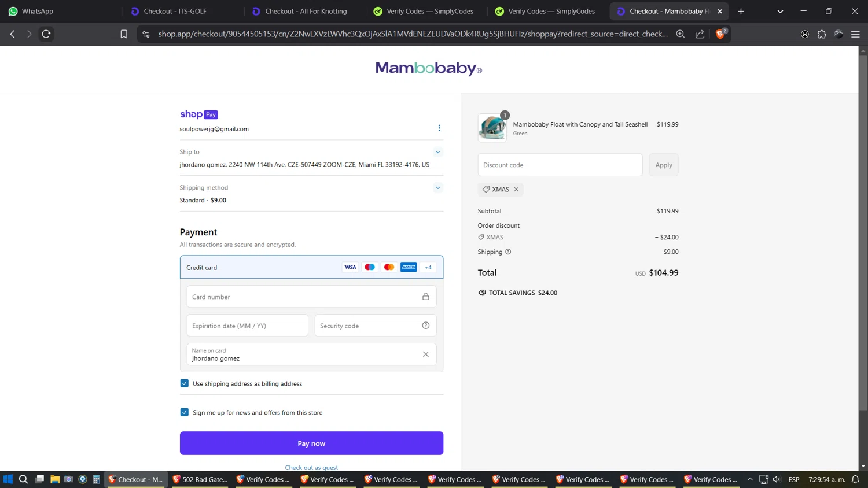This screenshot has width=868, height=488.
Task: Click the Name on card field
Action: click(x=311, y=354)
